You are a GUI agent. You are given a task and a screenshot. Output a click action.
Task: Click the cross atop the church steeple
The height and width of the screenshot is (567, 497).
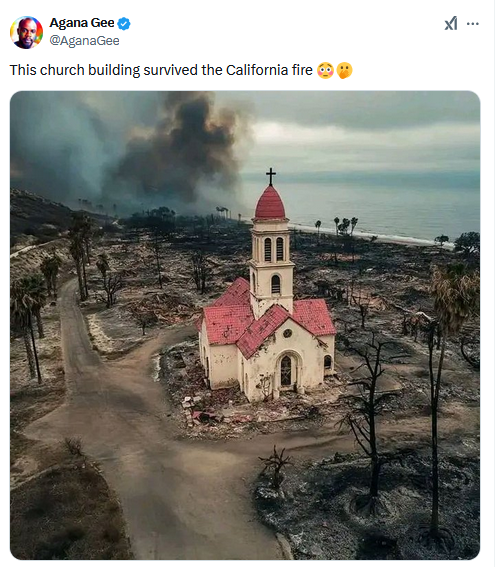[x=271, y=176]
